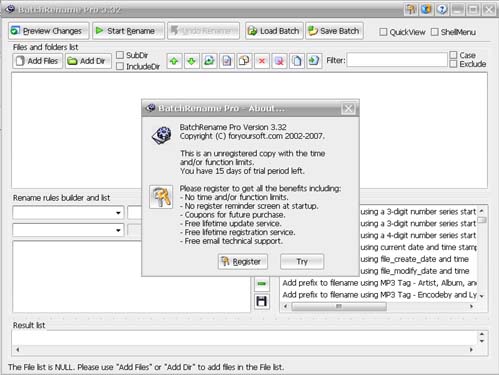The image size is (499, 375).
Task: Click the keys icon in About dialog
Action: [x=161, y=197]
